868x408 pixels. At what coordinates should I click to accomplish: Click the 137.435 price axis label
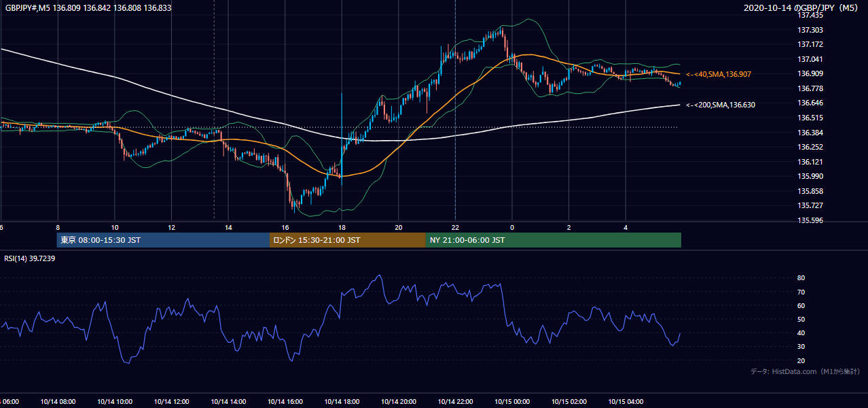tap(810, 15)
